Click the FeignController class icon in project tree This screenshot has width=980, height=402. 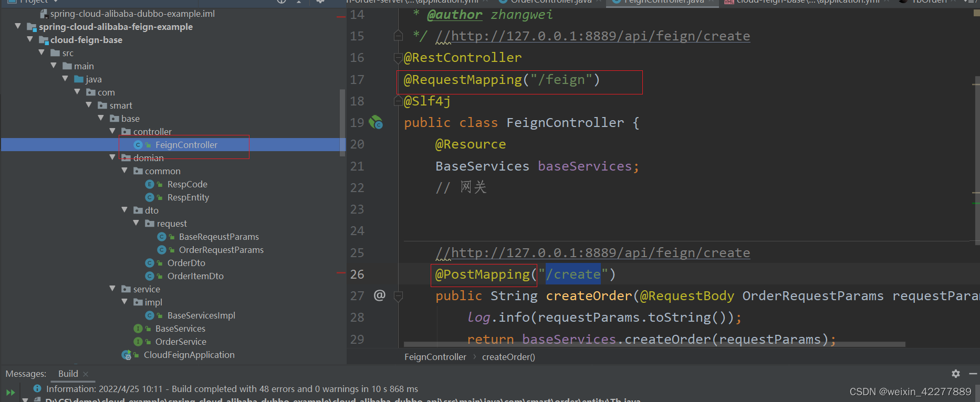pyautogui.click(x=138, y=145)
